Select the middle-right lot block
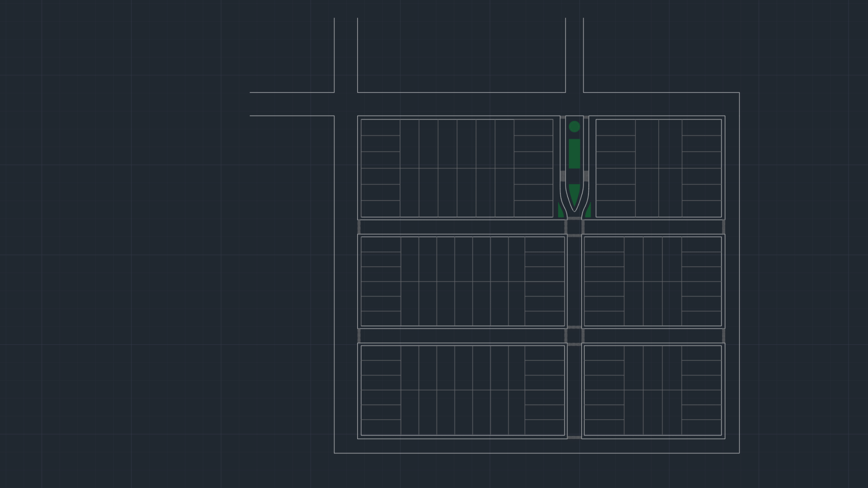This screenshot has width=868, height=488. 653,281
